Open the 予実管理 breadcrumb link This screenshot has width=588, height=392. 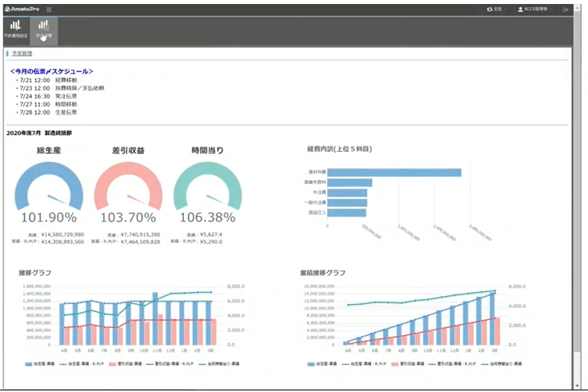click(22, 54)
